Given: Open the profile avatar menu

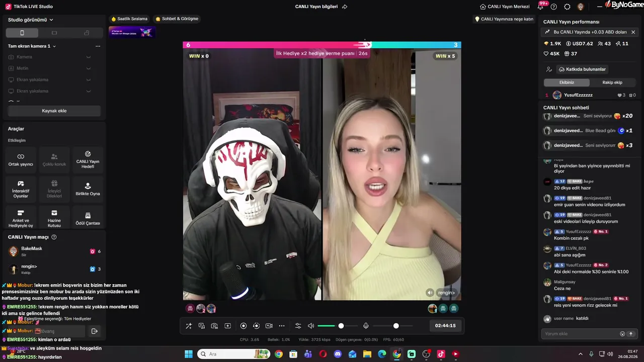Looking at the screenshot, I should [581, 7].
